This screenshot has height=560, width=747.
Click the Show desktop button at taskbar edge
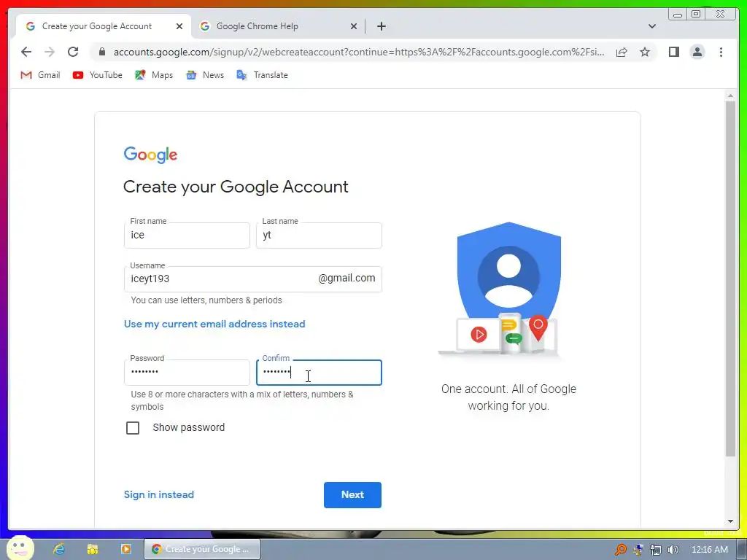click(742, 550)
